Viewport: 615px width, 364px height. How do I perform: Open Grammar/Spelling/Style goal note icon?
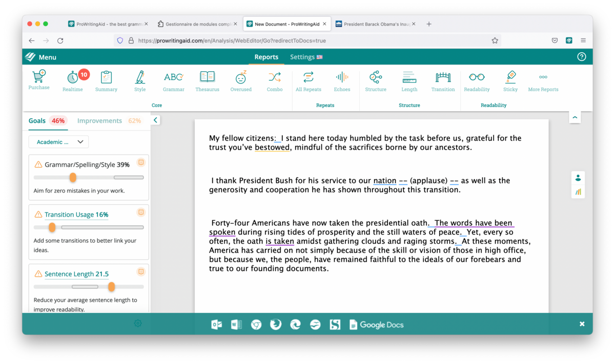[x=141, y=162]
